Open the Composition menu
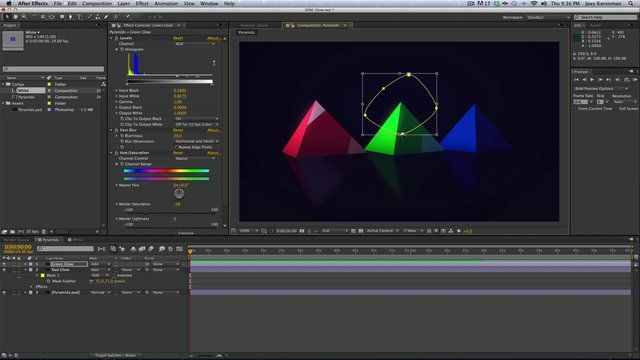 click(97, 3)
